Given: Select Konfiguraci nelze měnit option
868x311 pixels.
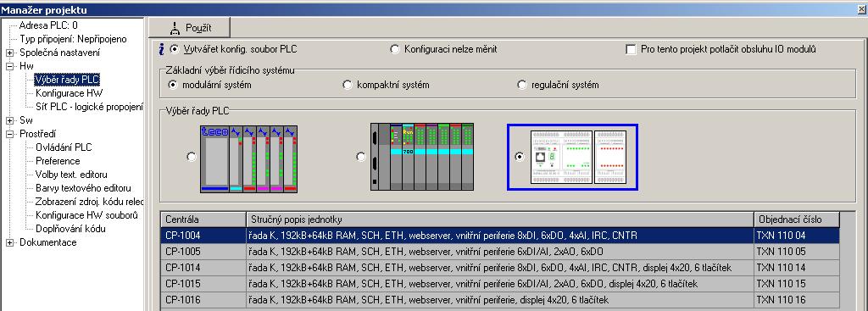Looking at the screenshot, I should 395,49.
